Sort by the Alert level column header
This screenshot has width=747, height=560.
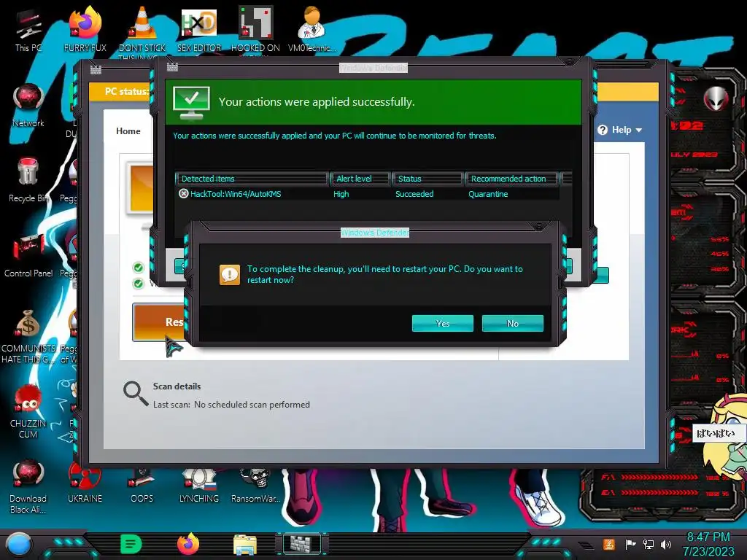click(360, 179)
